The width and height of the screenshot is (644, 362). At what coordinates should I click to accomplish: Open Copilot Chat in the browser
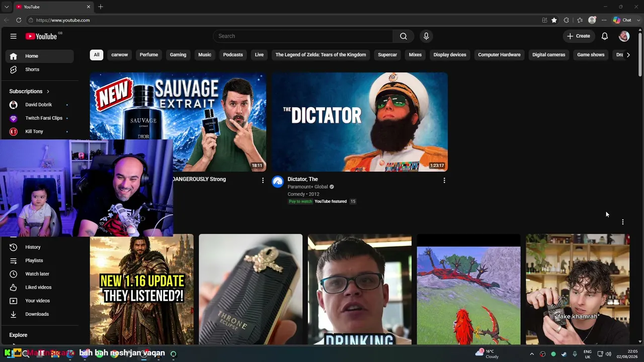pyautogui.click(x=622, y=20)
